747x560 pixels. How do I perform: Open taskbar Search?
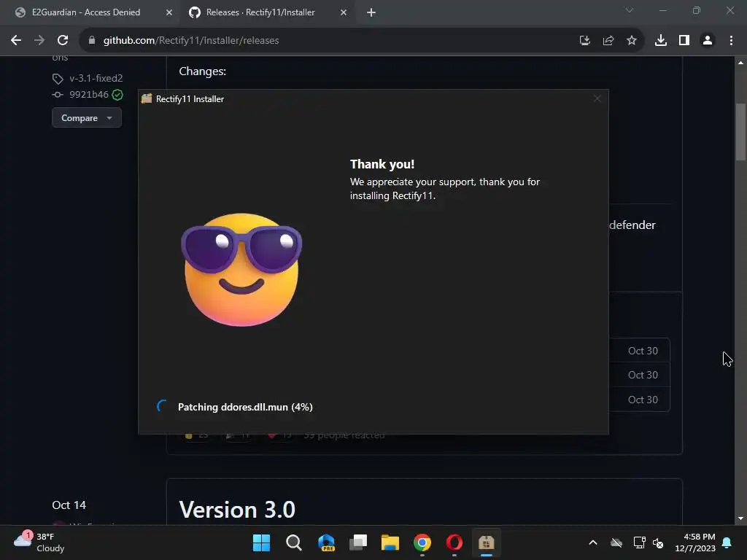[294, 542]
